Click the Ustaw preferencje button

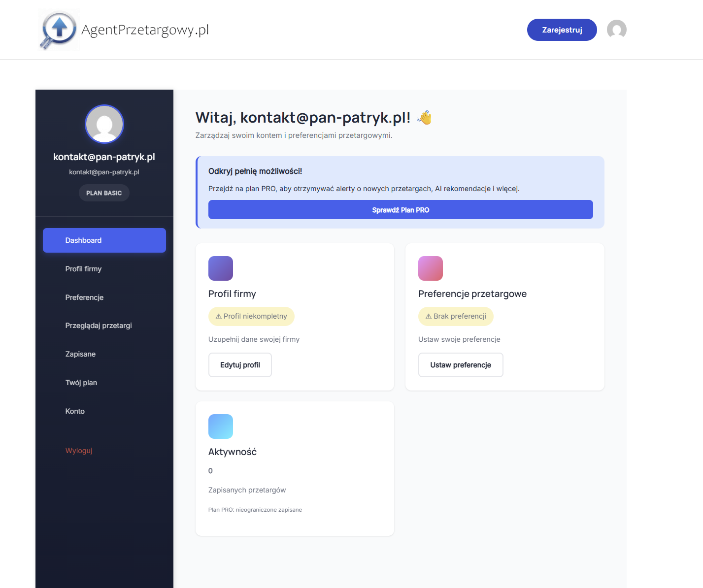coord(461,365)
